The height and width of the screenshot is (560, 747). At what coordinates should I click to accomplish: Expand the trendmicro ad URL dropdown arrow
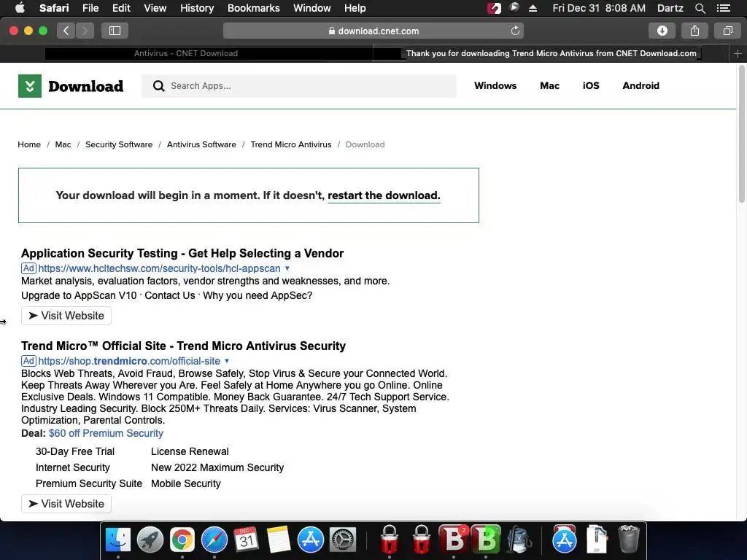coord(227,361)
